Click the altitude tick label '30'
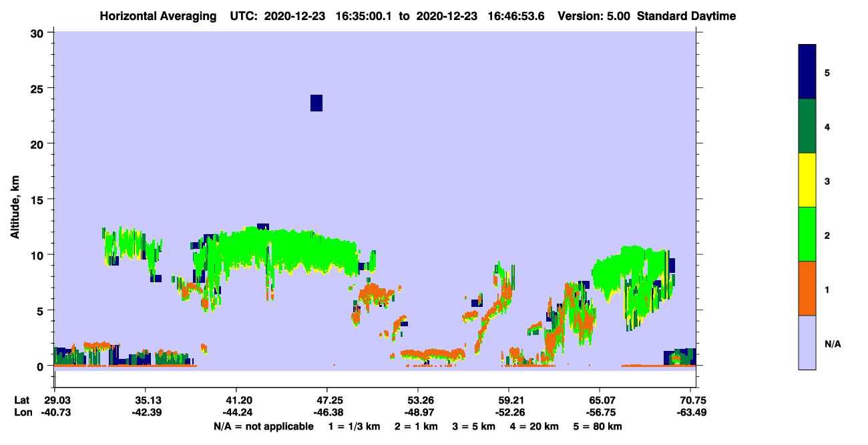The image size is (868, 445). tap(39, 33)
